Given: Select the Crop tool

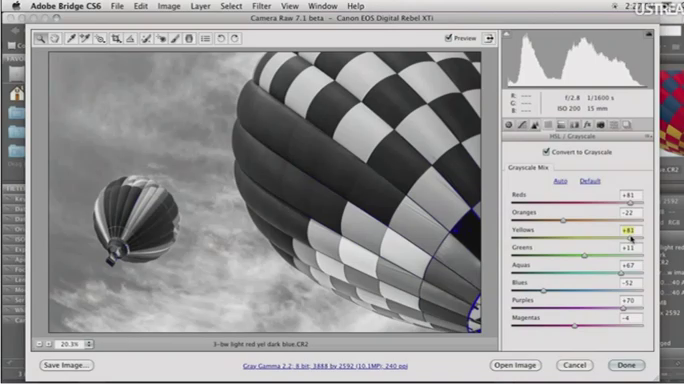Looking at the screenshot, I should (116, 38).
